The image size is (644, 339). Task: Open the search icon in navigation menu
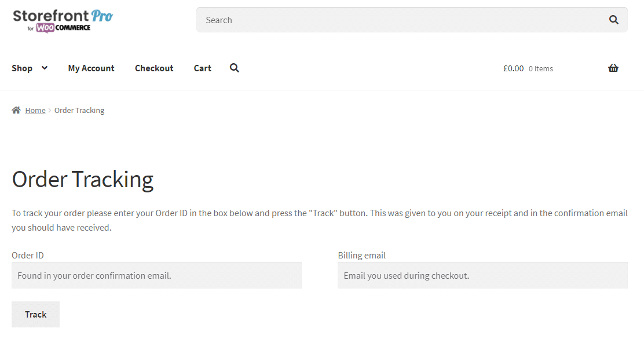[x=234, y=68]
